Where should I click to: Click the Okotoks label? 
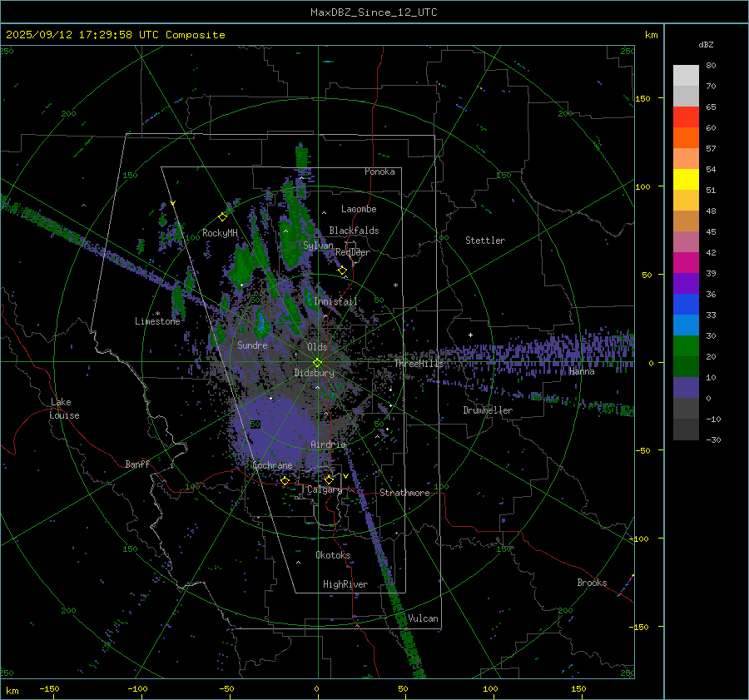coord(333,555)
